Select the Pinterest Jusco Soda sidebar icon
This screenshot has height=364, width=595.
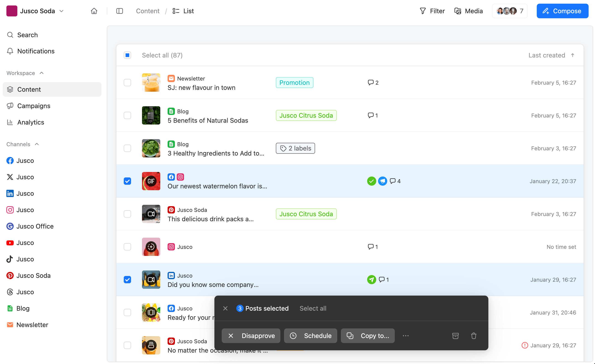10,276
